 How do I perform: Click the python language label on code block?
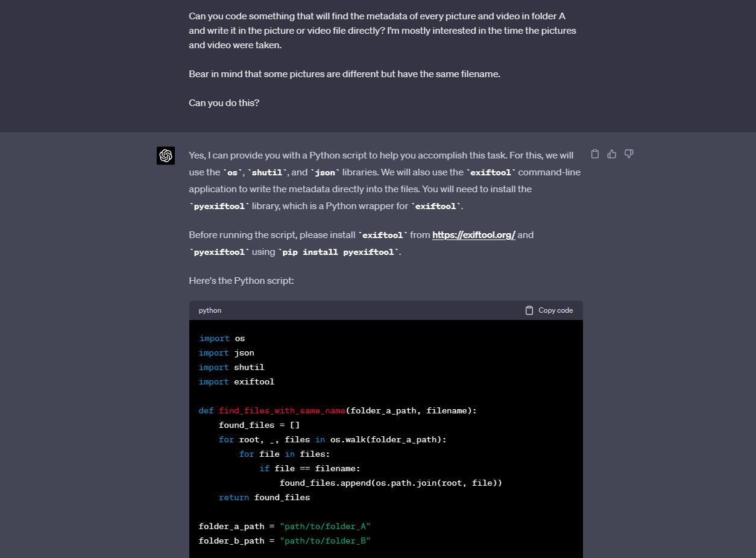pyautogui.click(x=210, y=310)
